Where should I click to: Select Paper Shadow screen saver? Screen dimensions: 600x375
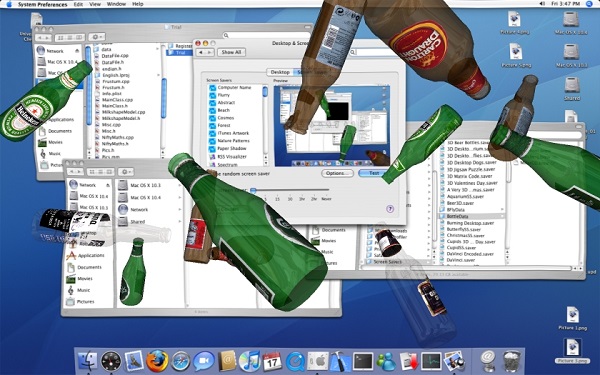232,148
